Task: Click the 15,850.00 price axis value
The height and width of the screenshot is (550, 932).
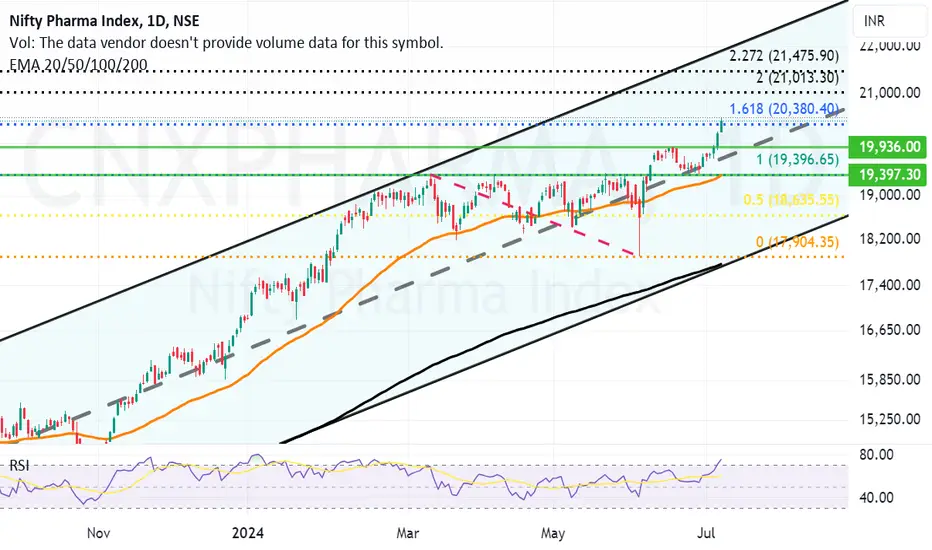Action: pyautogui.click(x=890, y=379)
